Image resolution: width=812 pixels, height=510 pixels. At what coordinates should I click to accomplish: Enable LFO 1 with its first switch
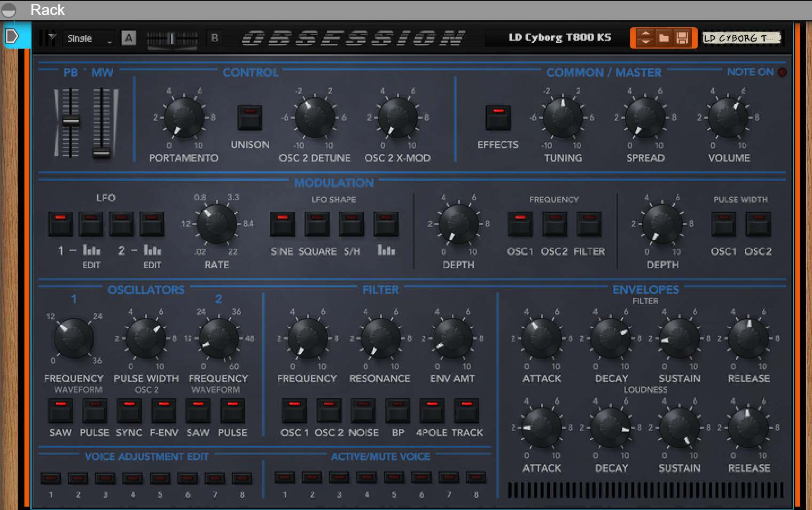(x=60, y=224)
